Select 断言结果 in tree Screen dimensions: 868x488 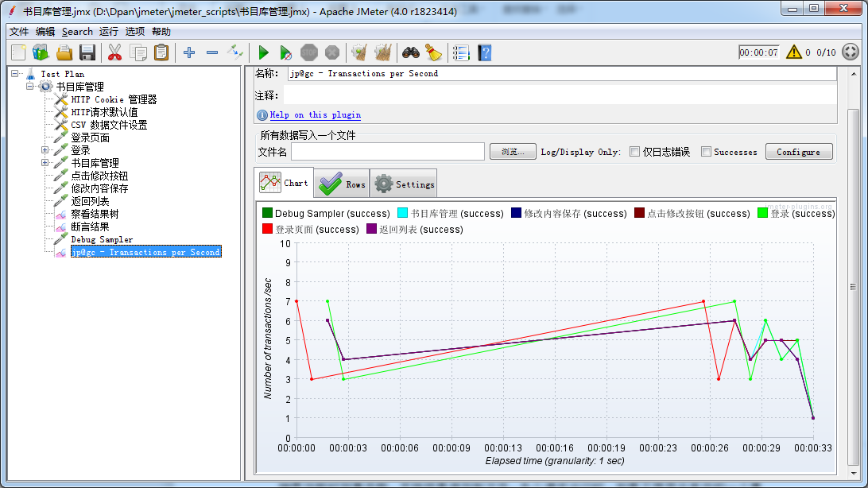tap(91, 227)
